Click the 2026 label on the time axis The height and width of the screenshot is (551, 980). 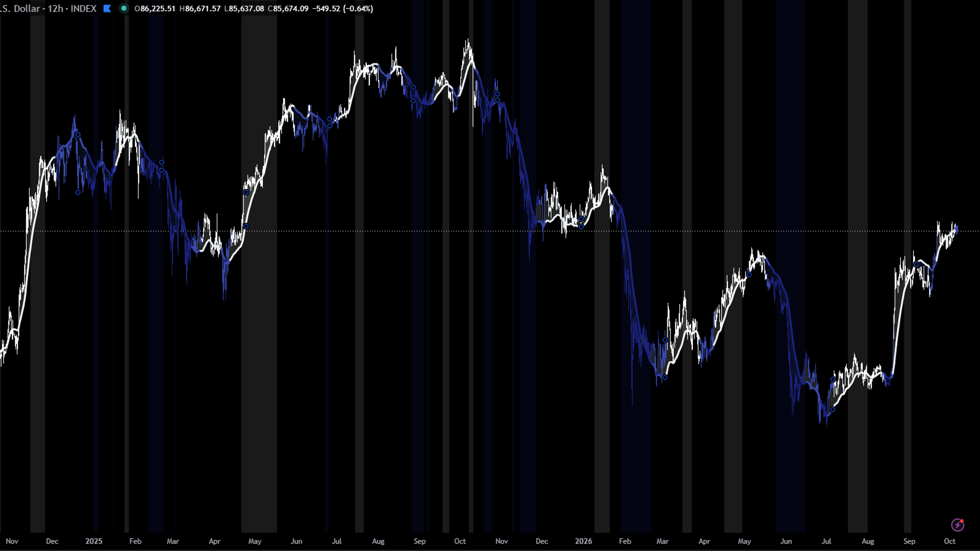pos(583,541)
